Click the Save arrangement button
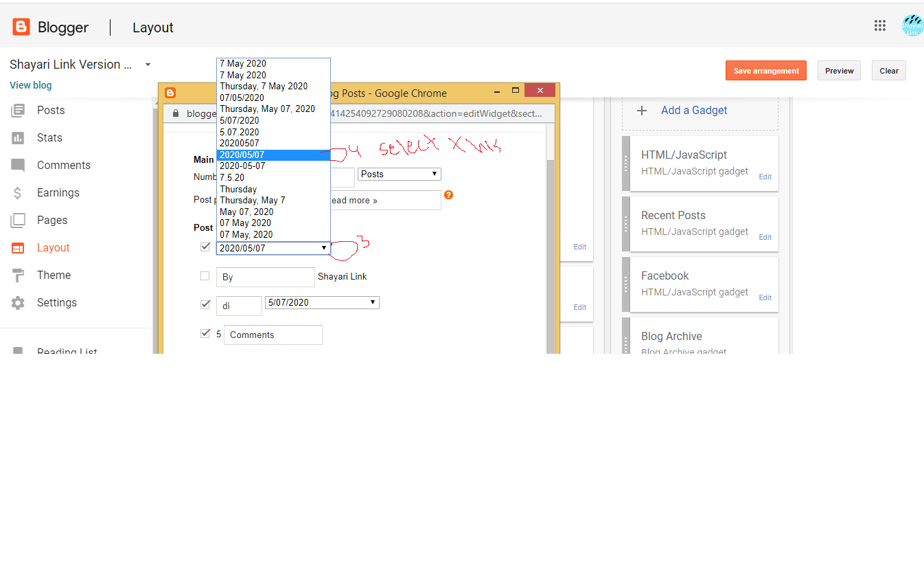Viewport: 924px width, 562px height. tap(766, 71)
